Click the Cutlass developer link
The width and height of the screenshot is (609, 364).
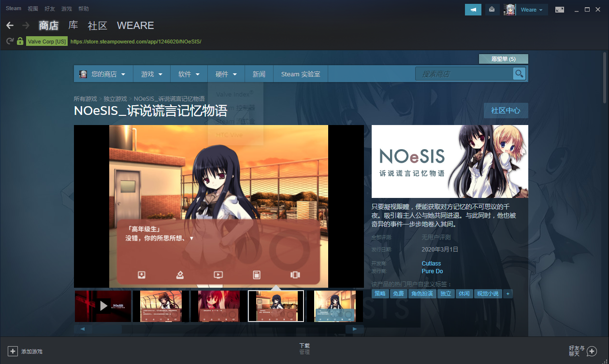431,264
